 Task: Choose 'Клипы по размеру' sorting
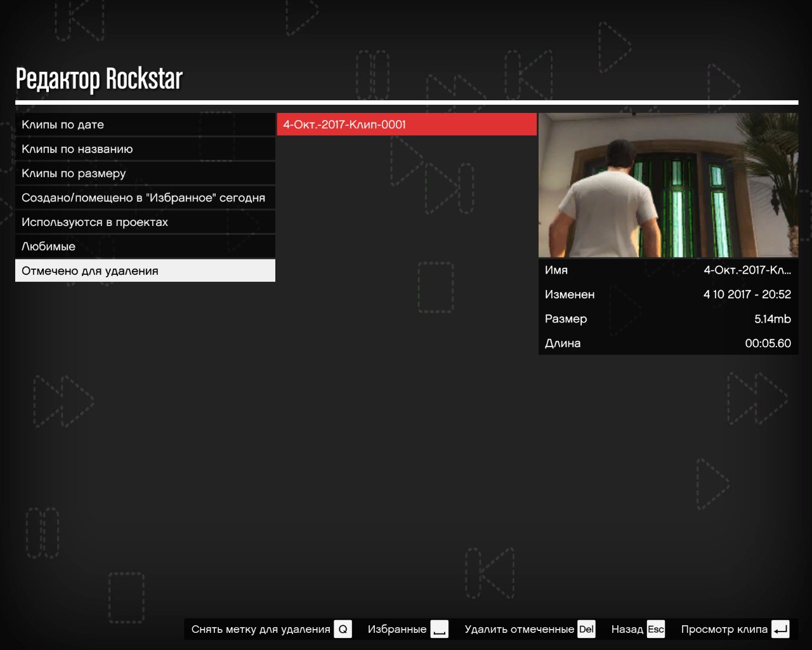click(x=145, y=173)
